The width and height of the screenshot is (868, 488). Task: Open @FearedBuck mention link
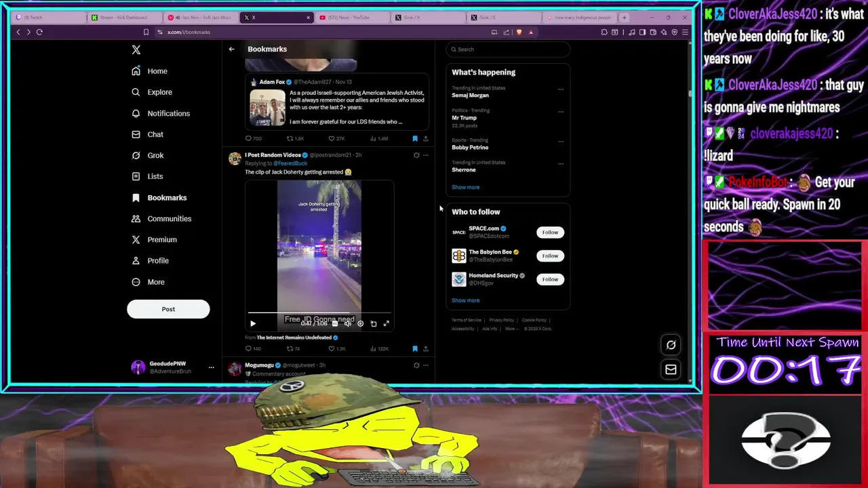(x=290, y=163)
